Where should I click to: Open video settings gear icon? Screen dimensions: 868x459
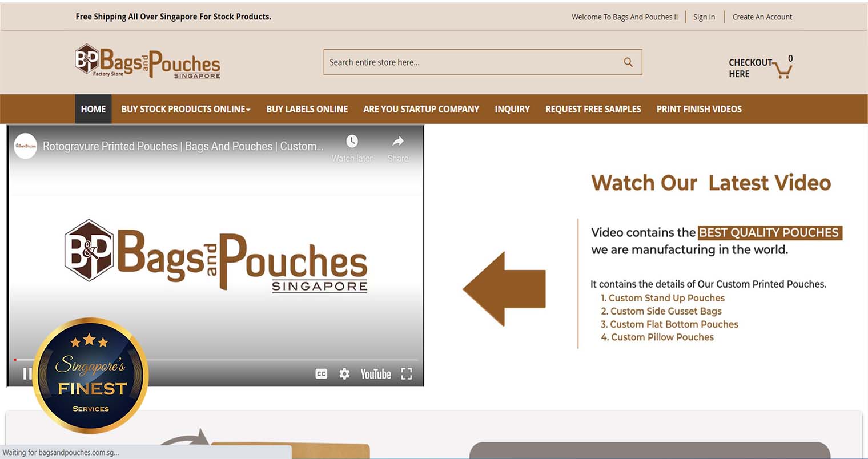(344, 374)
